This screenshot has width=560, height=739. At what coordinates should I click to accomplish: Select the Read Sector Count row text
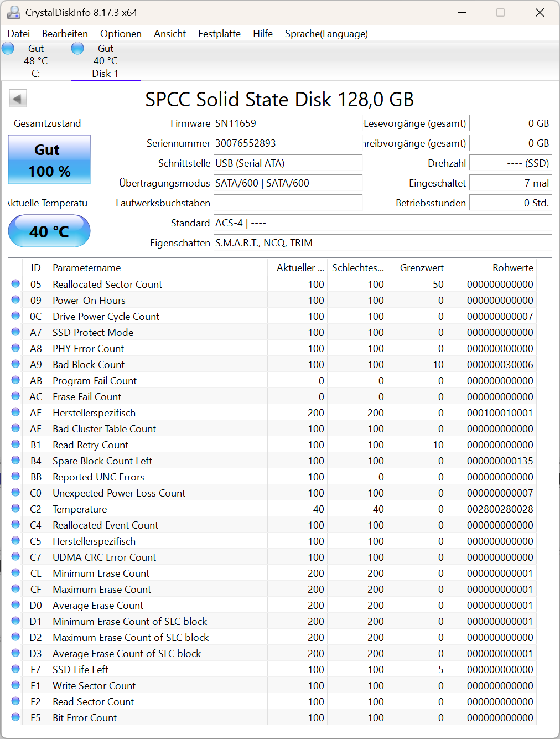click(93, 701)
